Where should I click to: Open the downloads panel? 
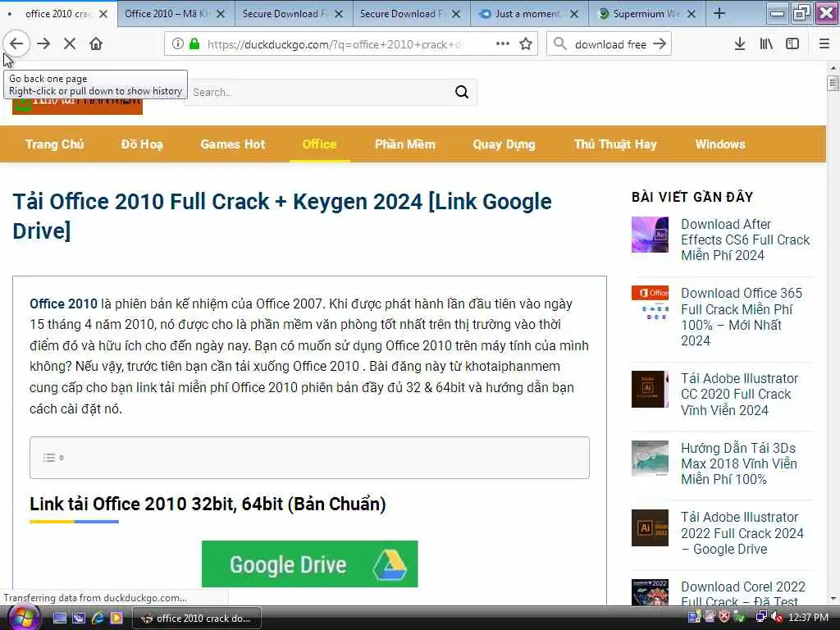[x=740, y=44]
